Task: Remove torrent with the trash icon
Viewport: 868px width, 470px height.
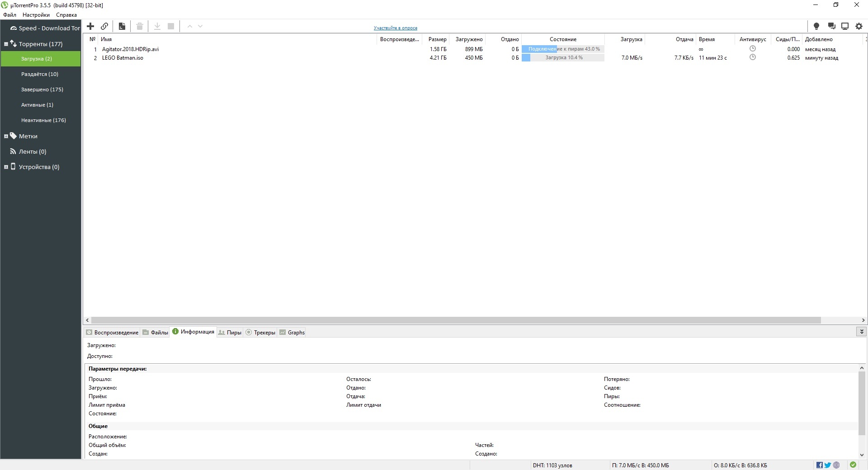Action: point(140,26)
